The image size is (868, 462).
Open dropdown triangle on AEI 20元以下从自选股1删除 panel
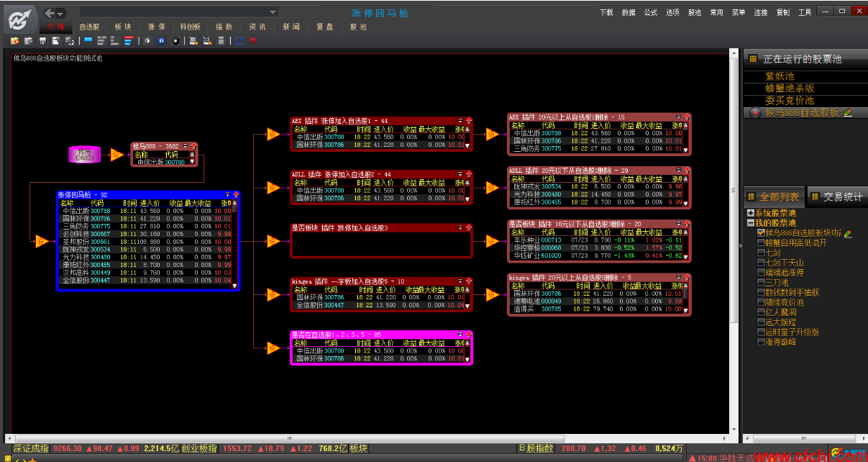(680, 117)
